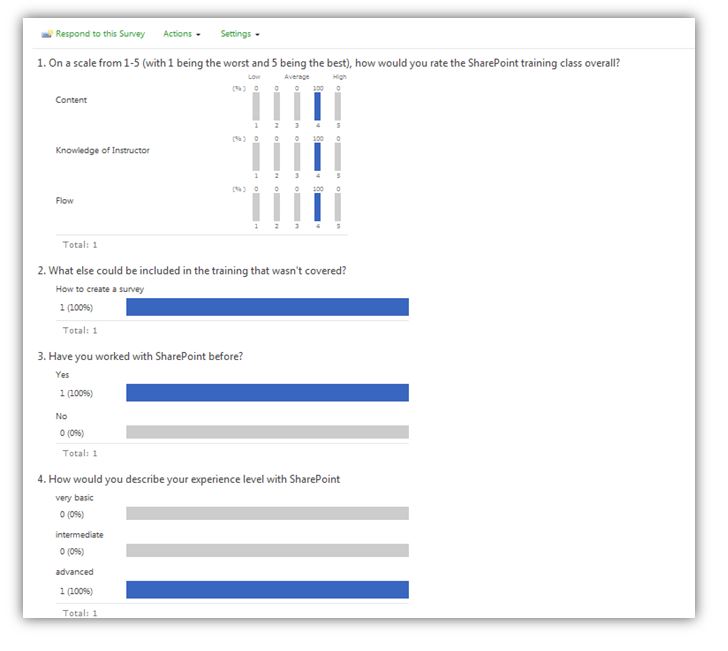Click the question 1 heading about rating the training class
The image size is (728, 651).
(329, 63)
